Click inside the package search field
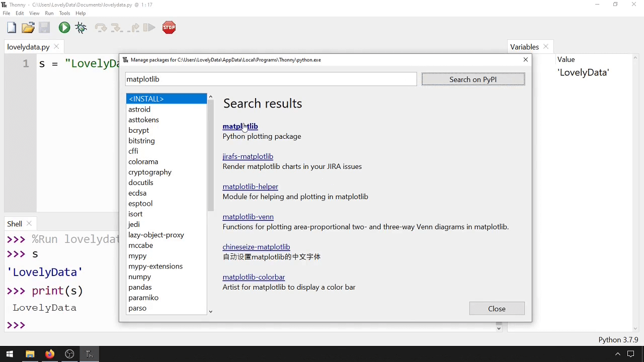 tap(271, 79)
